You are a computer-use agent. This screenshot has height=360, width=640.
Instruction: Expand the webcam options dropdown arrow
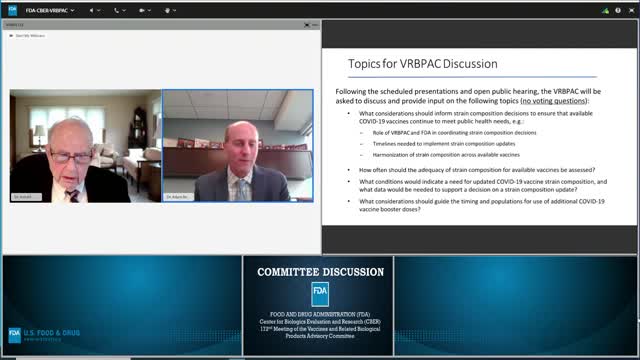click(x=149, y=11)
